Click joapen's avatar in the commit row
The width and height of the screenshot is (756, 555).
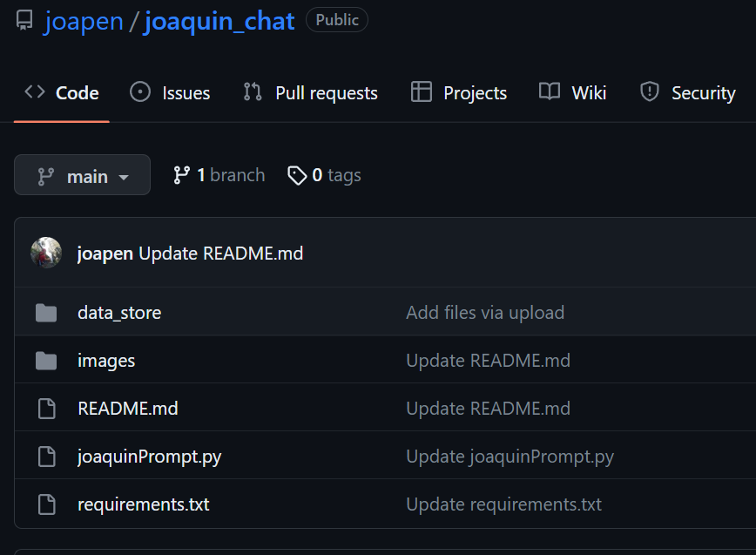pyautogui.click(x=46, y=254)
